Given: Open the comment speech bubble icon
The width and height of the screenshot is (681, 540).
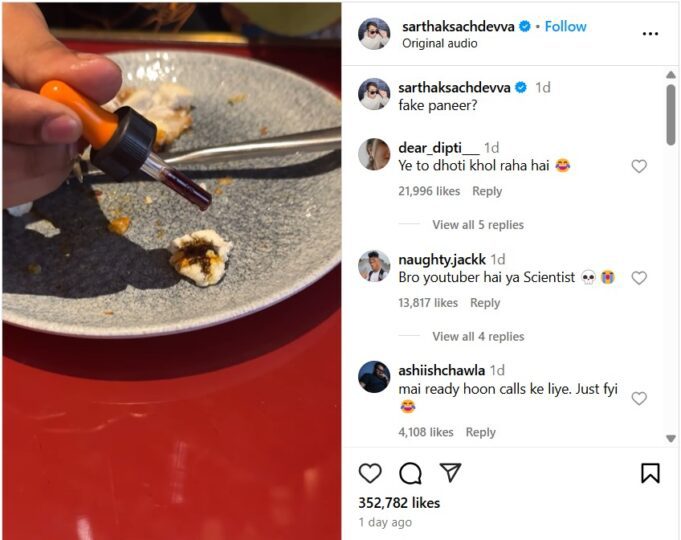Looking at the screenshot, I should pos(410,473).
